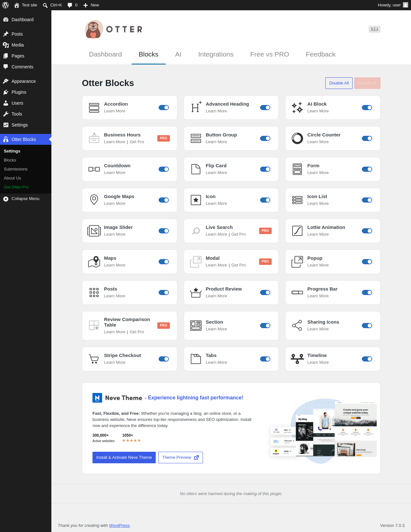
Task: Click the Product Review block icon
Action: [x=196, y=292]
